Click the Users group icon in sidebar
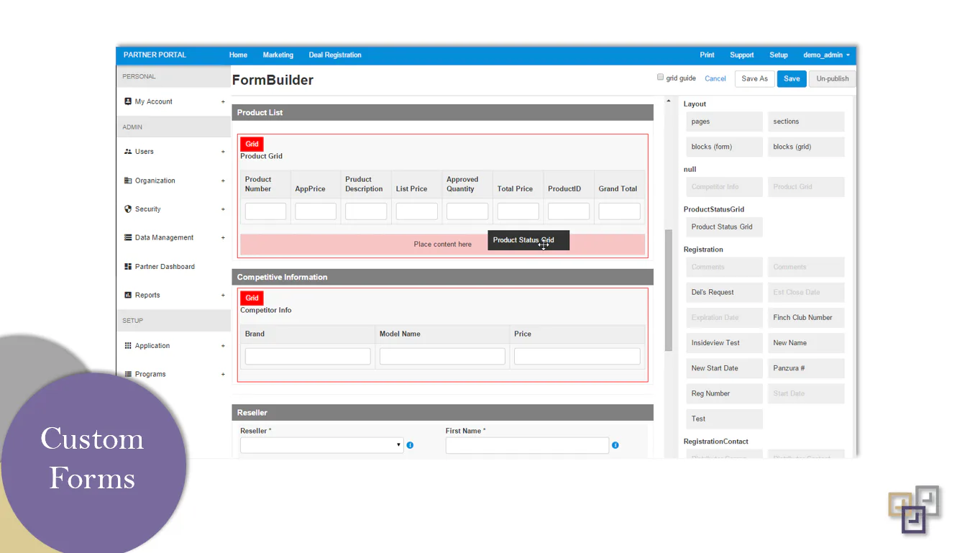The width and height of the screenshot is (980, 553). coord(128,152)
